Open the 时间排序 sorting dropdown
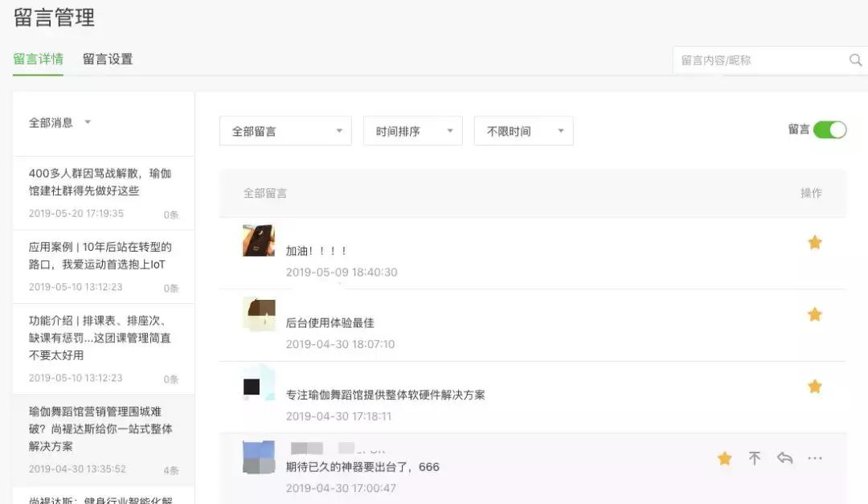The width and height of the screenshot is (868, 504). (x=412, y=129)
